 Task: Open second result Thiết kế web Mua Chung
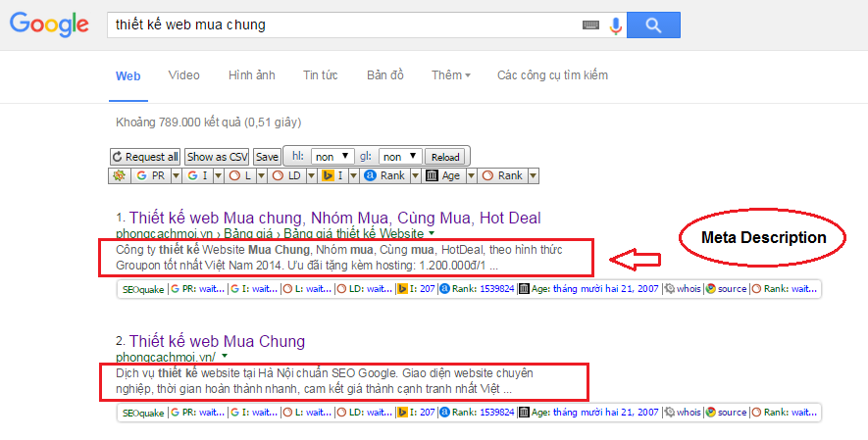[x=217, y=341]
